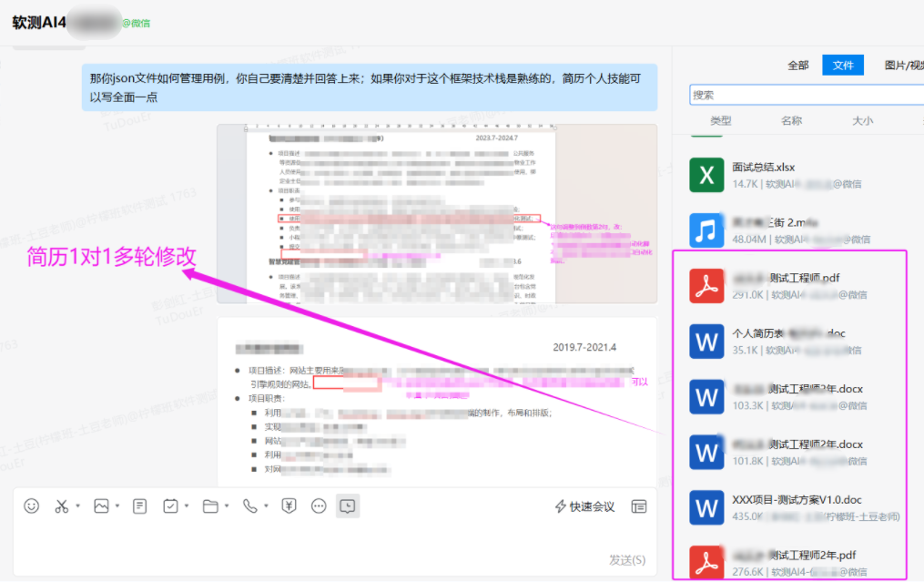Expand the screenshot options dropdown arrow
The width and height of the screenshot is (924, 582).
78,506
